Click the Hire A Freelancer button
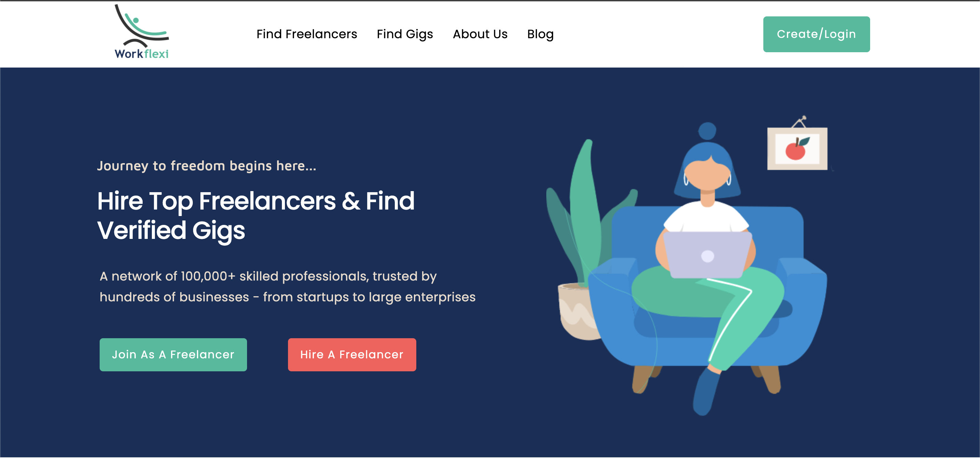The image size is (980, 458). [351, 354]
